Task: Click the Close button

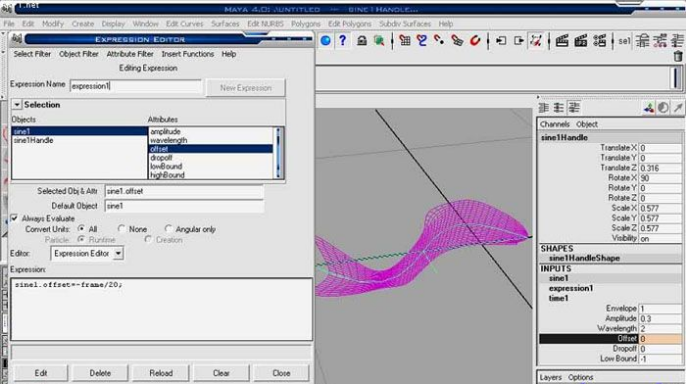Action: 281,373
